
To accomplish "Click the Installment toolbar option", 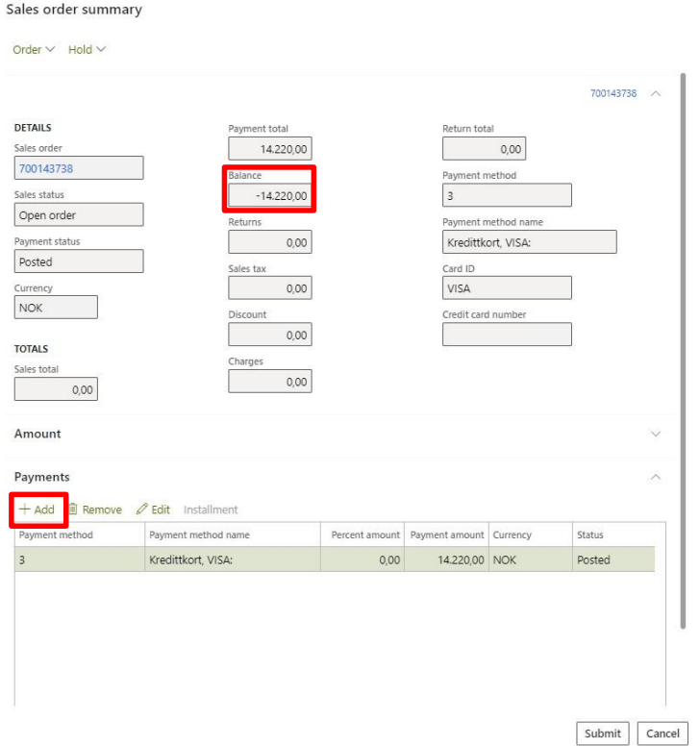I will point(211,510).
